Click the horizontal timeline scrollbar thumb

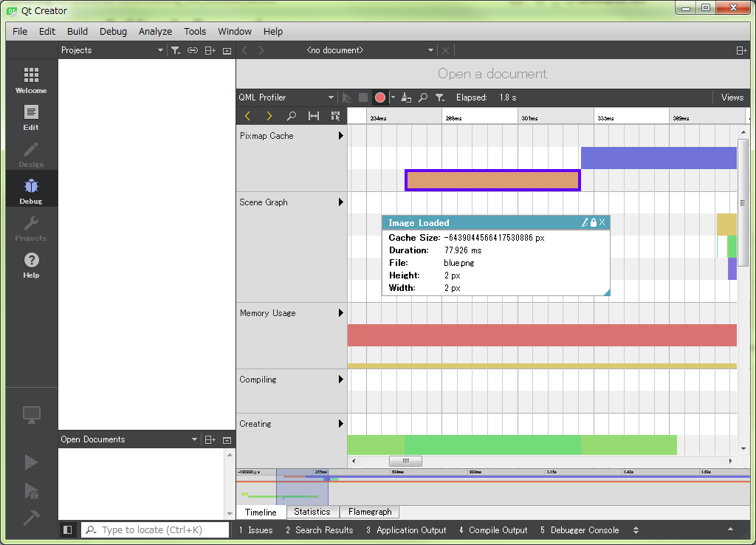click(x=405, y=461)
